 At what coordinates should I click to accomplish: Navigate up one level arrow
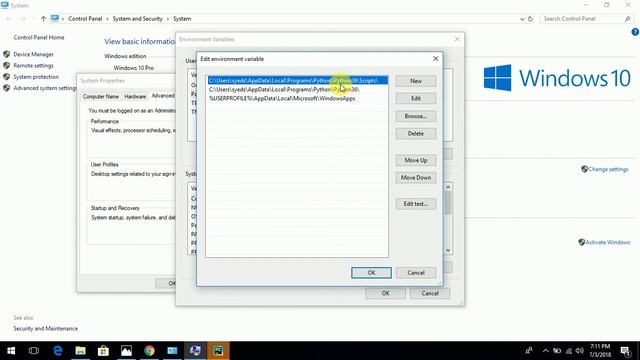click(43, 19)
